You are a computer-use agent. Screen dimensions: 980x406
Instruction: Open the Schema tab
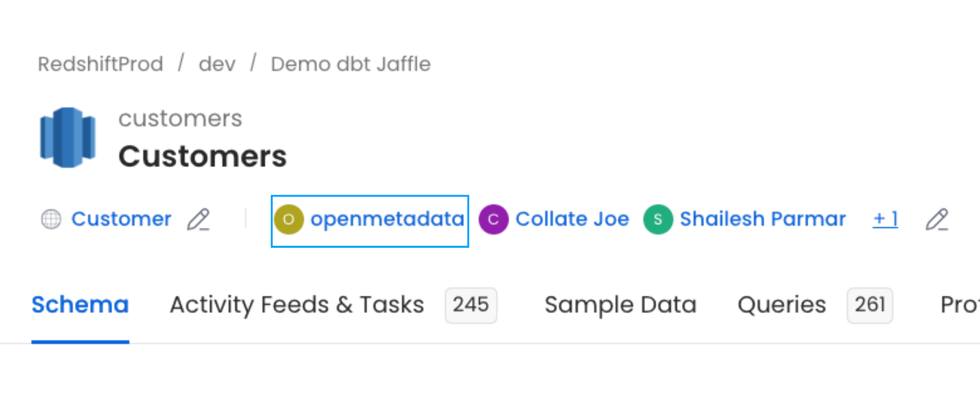(x=80, y=304)
